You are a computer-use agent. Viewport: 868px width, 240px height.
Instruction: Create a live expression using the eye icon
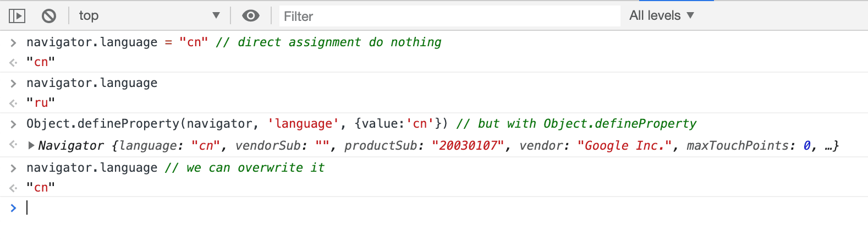point(251,16)
